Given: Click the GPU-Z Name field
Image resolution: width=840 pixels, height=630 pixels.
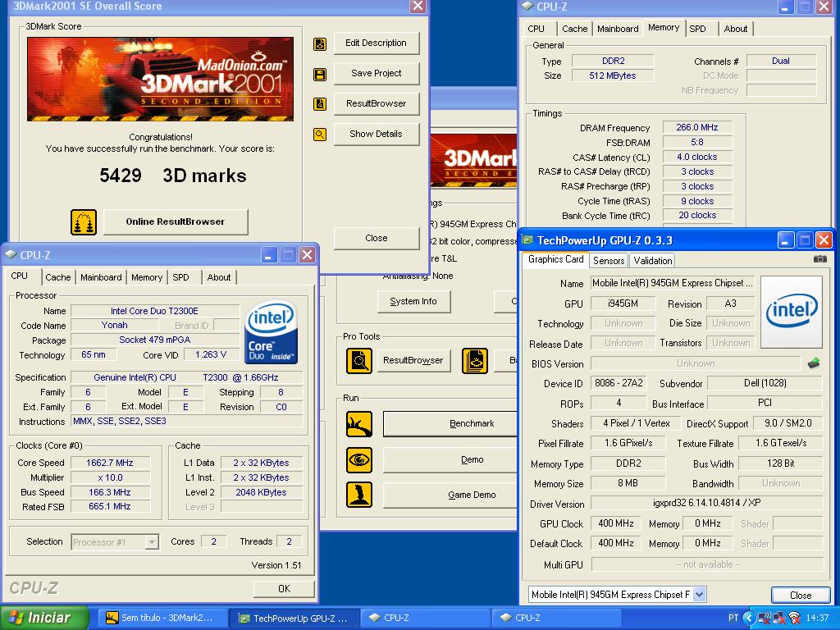Looking at the screenshot, I should tap(673, 283).
